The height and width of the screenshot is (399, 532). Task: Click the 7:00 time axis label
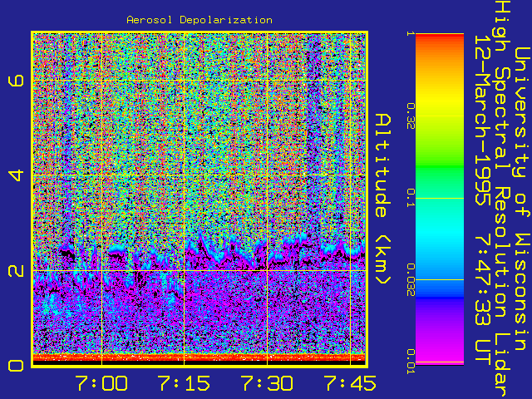(x=101, y=383)
